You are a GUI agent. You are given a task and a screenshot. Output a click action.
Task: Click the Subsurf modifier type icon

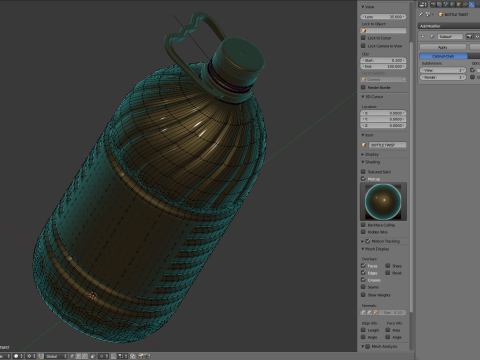click(x=432, y=36)
